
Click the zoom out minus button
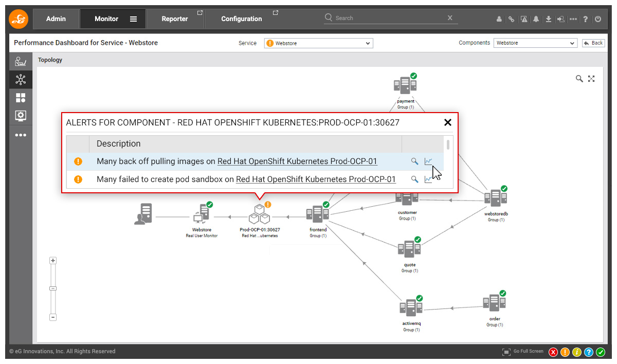tap(53, 317)
